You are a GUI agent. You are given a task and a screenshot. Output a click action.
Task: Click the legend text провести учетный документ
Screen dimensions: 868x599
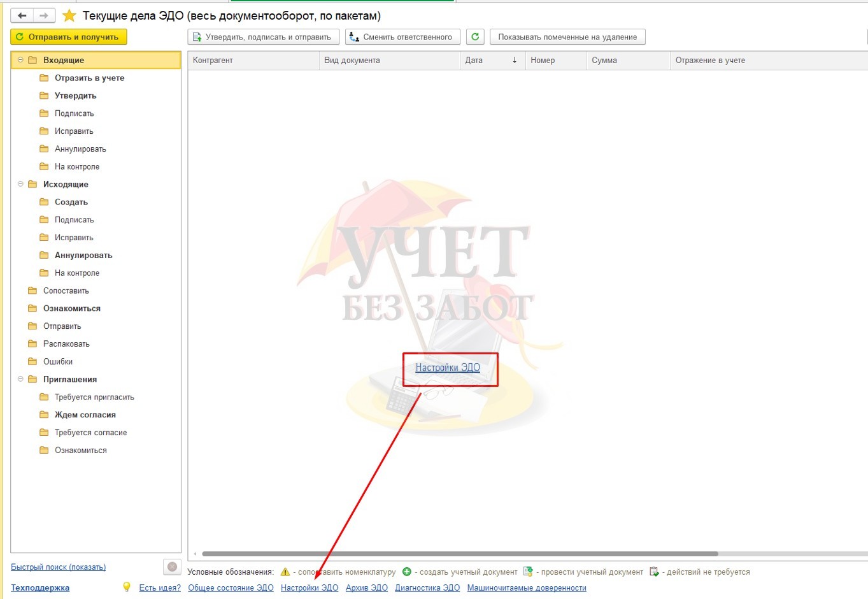592,572
